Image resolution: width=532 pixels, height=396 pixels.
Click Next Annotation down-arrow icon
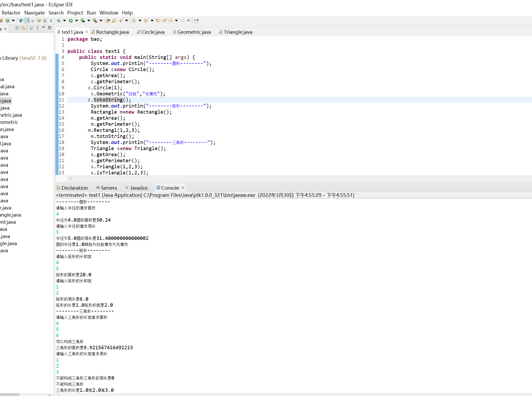(x=134, y=21)
